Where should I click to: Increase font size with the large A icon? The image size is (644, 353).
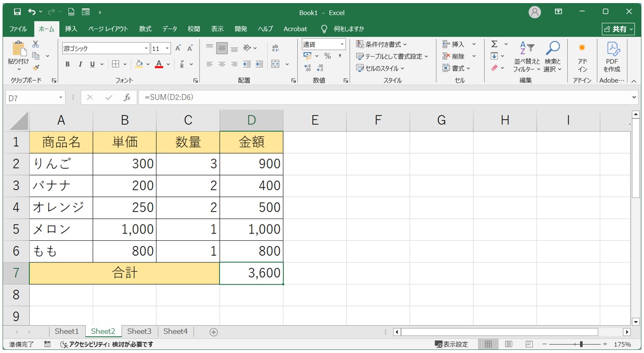coord(178,48)
